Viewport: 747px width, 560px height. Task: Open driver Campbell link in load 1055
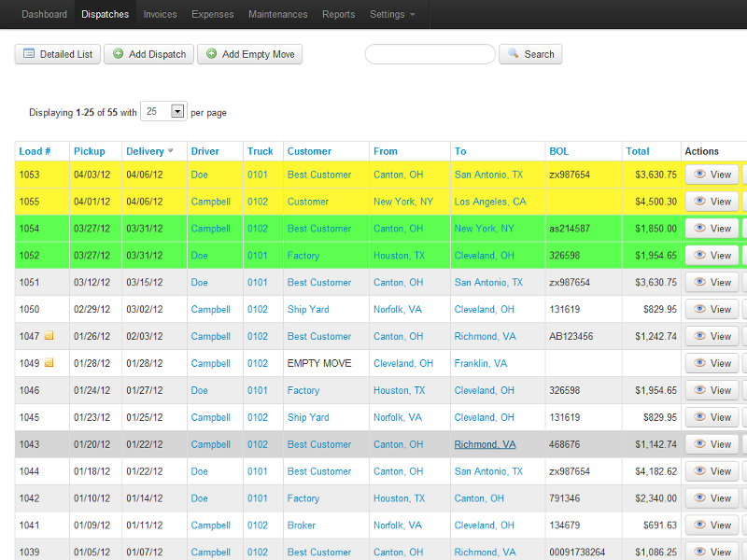pos(210,202)
